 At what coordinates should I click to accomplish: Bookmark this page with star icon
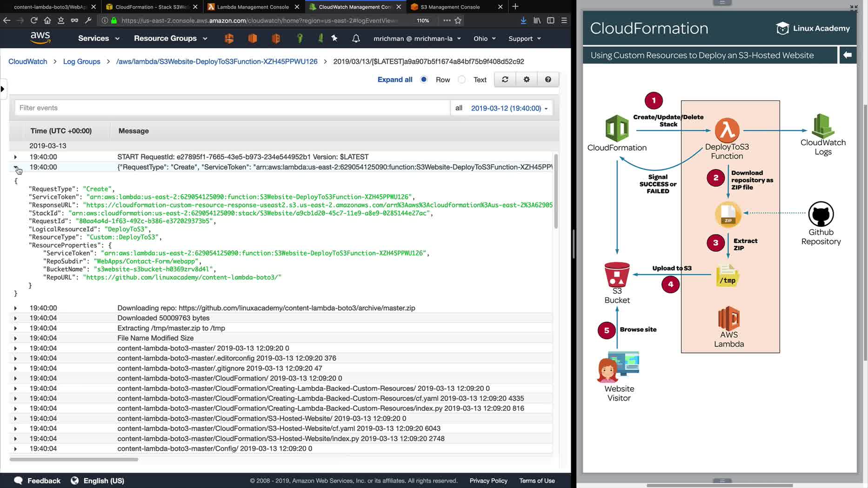(458, 20)
